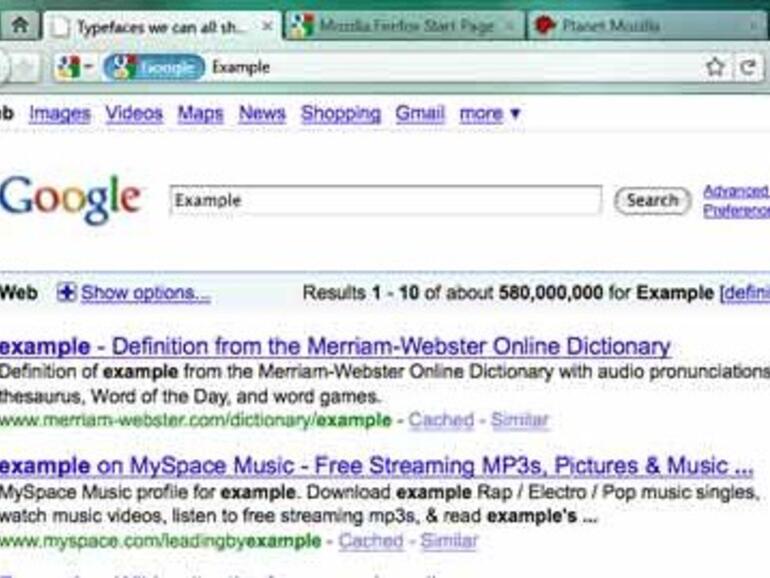
Task: Open the Merriam-Webster Online Dictionary result
Action: (335, 347)
